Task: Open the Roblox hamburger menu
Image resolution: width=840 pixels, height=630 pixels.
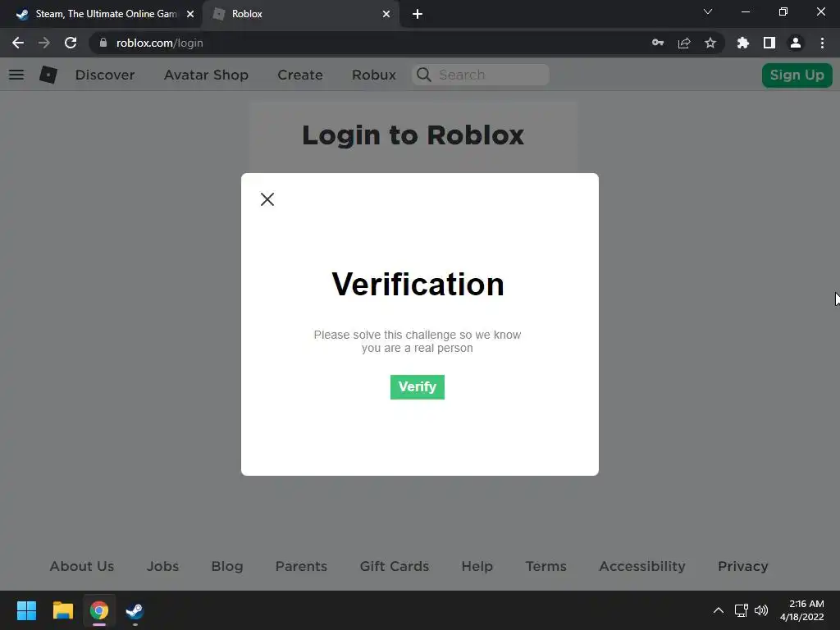Action: 16,75
